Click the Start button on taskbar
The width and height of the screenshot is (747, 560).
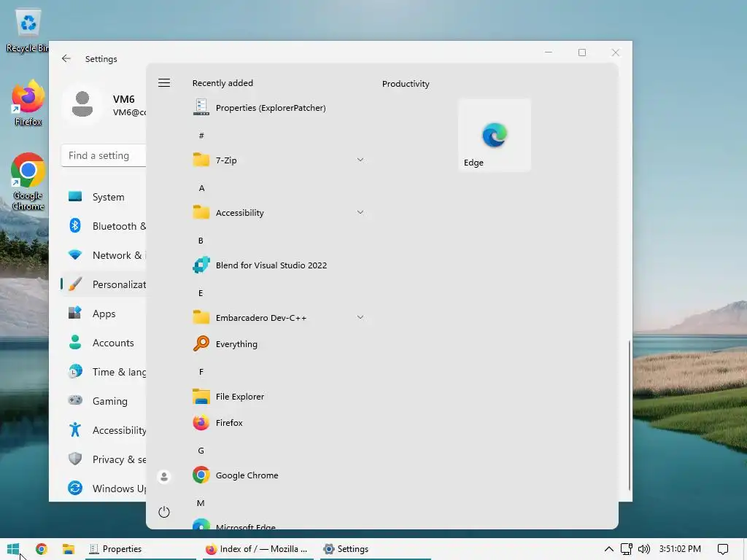[x=13, y=549]
